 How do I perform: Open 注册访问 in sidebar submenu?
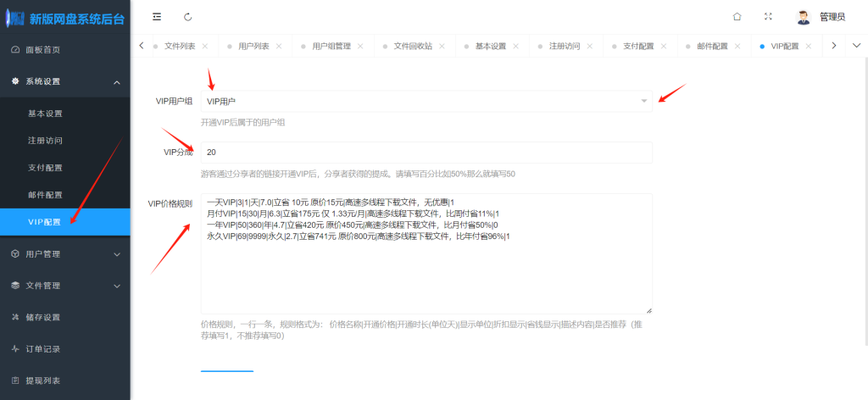click(x=64, y=141)
